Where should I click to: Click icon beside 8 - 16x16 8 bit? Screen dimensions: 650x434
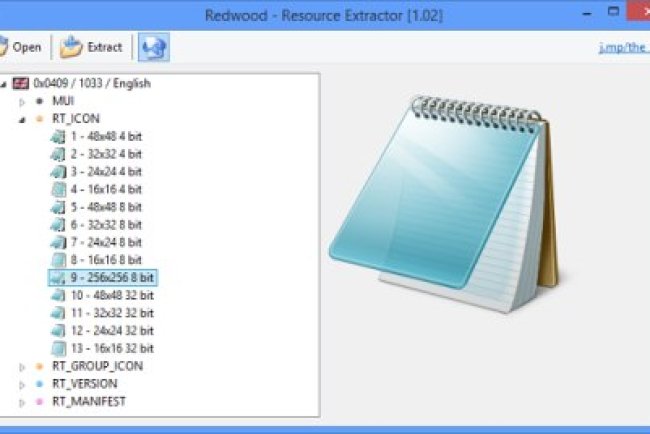[x=58, y=260]
